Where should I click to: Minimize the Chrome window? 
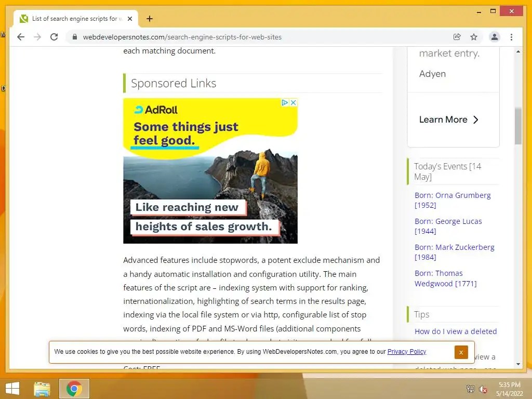click(478, 11)
